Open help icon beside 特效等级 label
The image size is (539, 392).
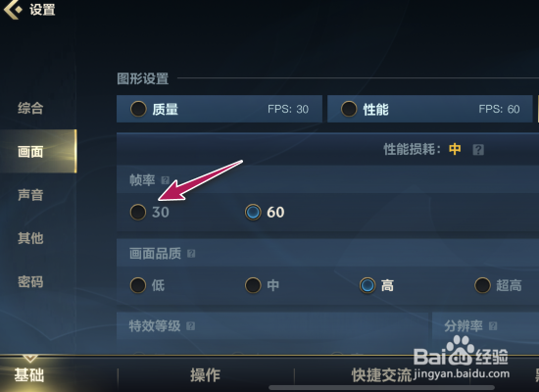pos(191,326)
